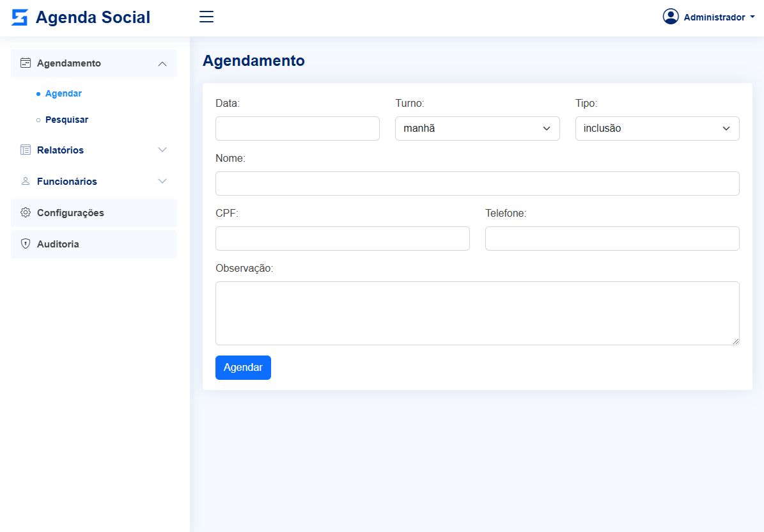Image resolution: width=764 pixels, height=532 pixels.
Task: Click inside the Observação text area
Action: (477, 313)
